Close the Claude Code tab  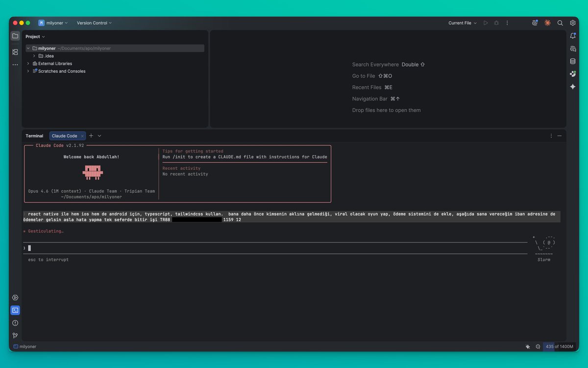coord(82,136)
